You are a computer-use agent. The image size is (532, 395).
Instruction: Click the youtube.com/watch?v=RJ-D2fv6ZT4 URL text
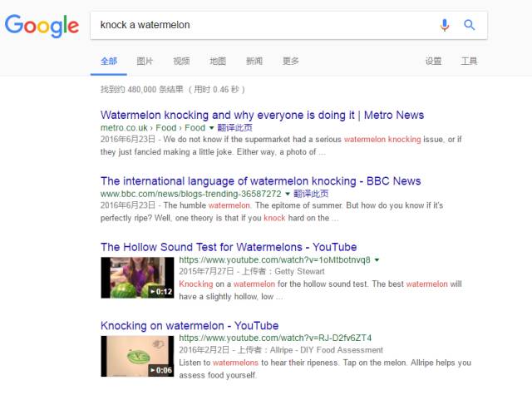click(x=275, y=338)
